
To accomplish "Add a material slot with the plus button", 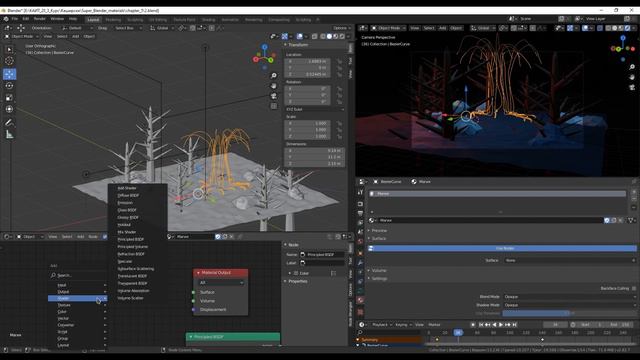I will 633,192.
